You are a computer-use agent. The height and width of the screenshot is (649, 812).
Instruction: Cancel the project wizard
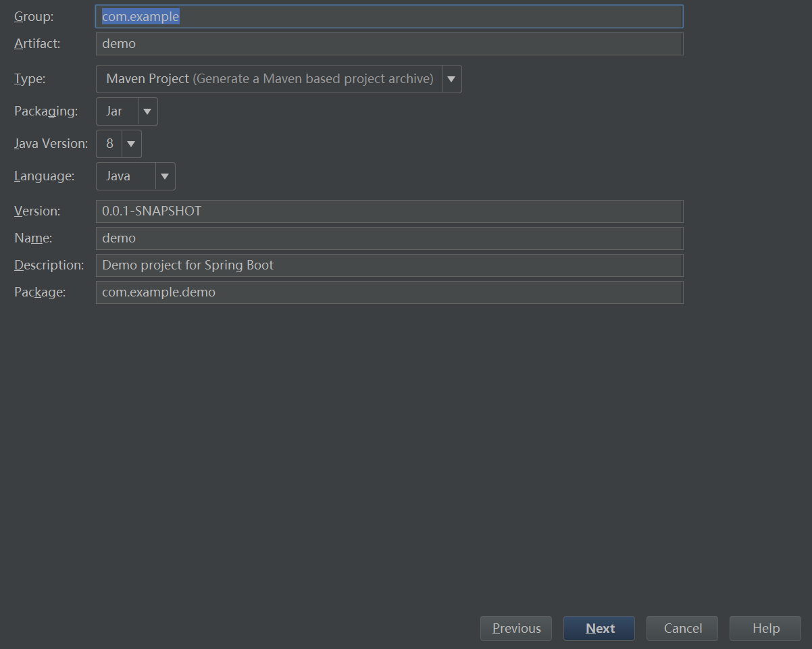point(682,628)
